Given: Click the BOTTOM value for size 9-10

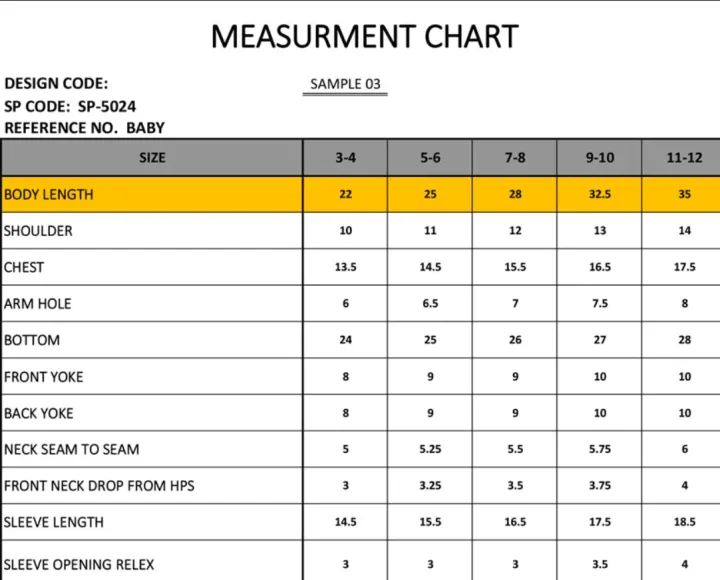Looking at the screenshot, I should click(599, 340).
